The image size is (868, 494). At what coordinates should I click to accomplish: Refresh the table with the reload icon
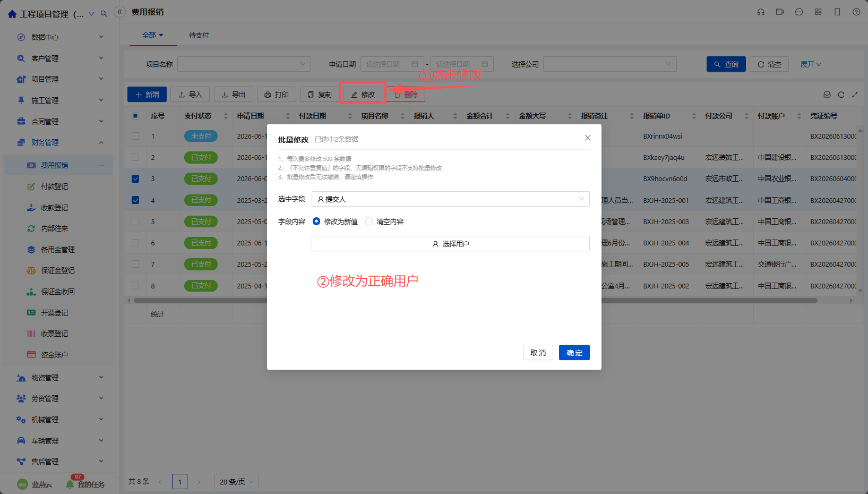tap(841, 95)
